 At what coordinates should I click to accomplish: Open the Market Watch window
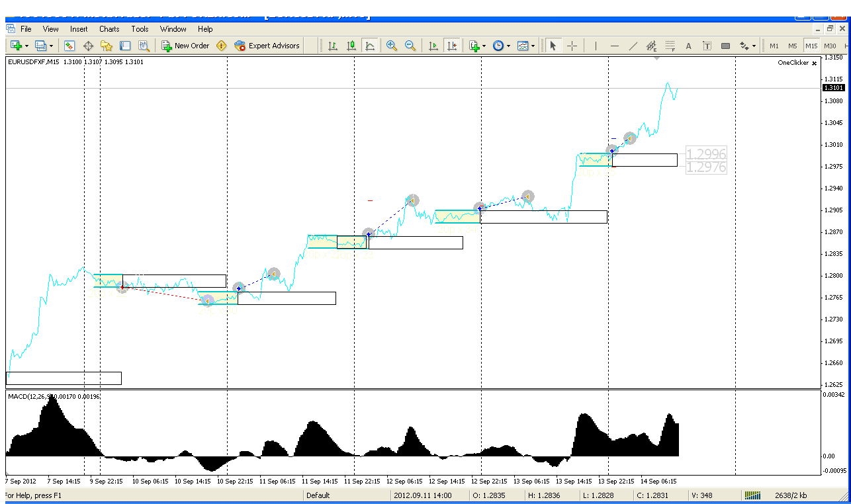69,46
